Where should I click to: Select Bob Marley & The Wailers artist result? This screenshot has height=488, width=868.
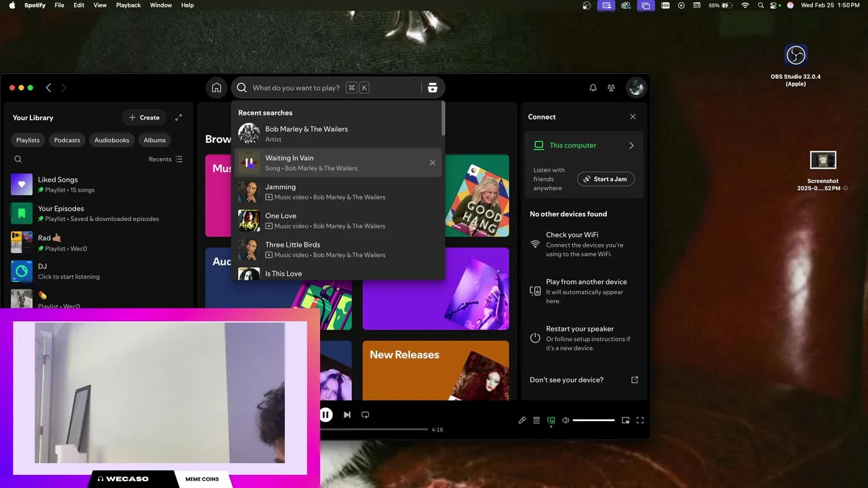point(338,134)
